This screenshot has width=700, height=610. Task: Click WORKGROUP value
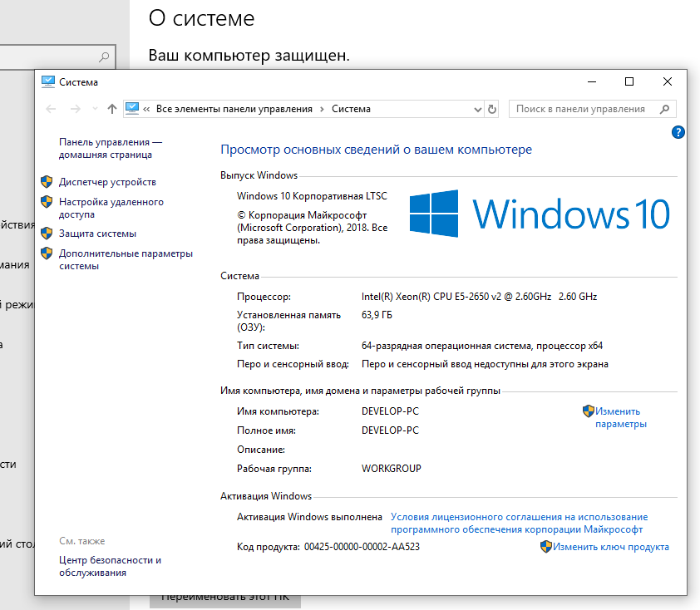[391, 469]
